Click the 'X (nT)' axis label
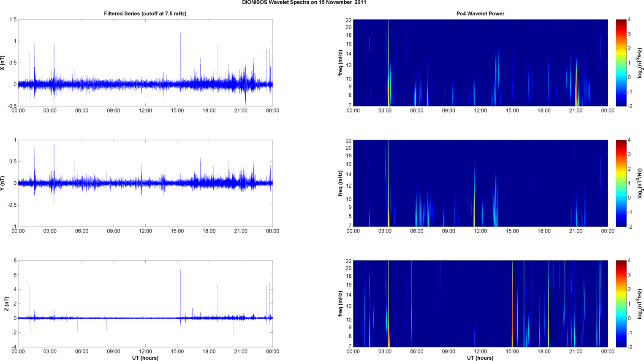Screen dimensions: 644x361 [x=3, y=63]
